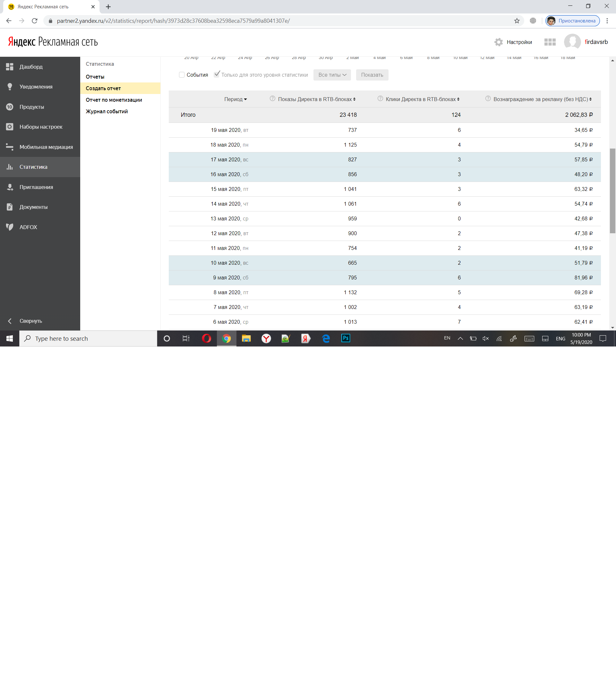The width and height of the screenshot is (616, 693).
Task: Open the Yandex services grid icon
Action: tap(550, 42)
